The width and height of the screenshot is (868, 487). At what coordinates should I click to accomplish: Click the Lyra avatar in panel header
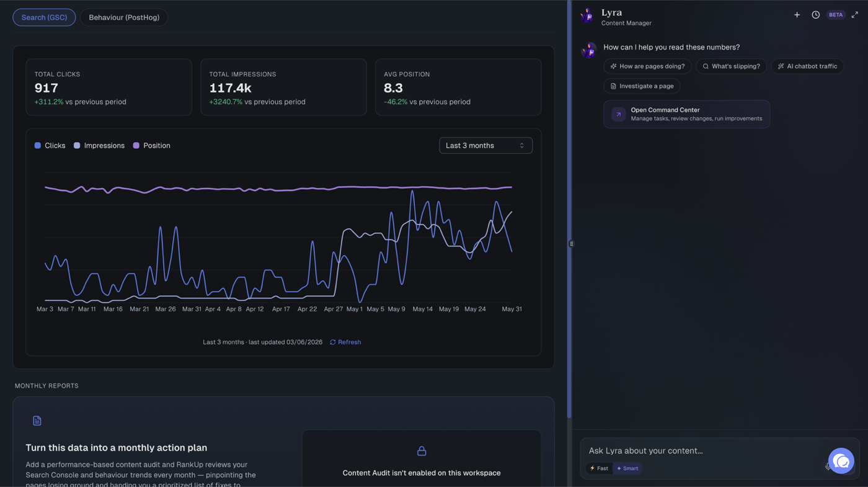point(587,16)
